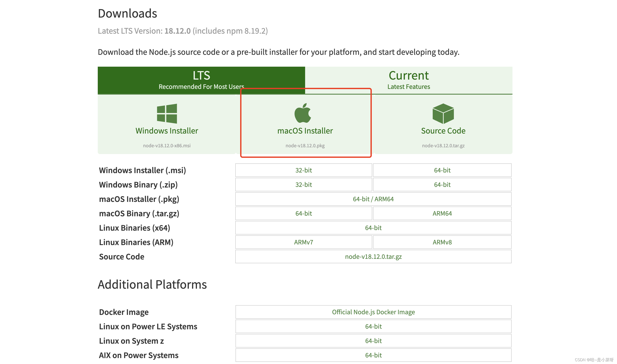Select 64-bit Windows Installer (.msi)

point(442,170)
